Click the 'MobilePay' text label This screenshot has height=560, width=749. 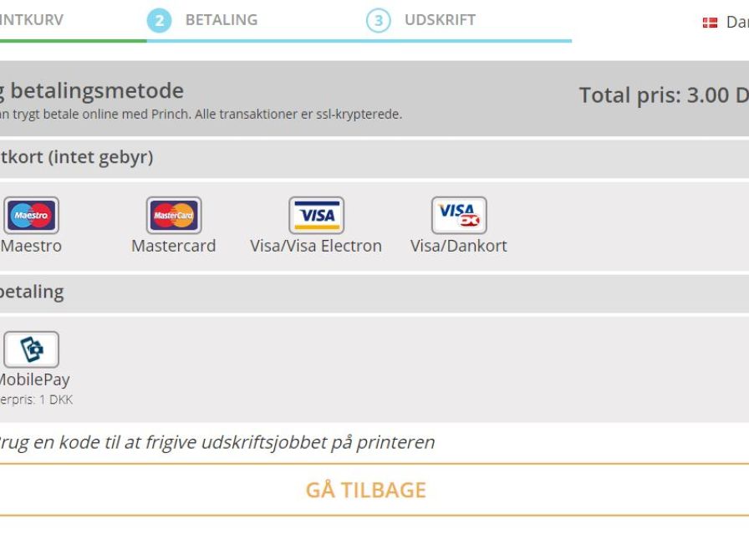(33, 379)
